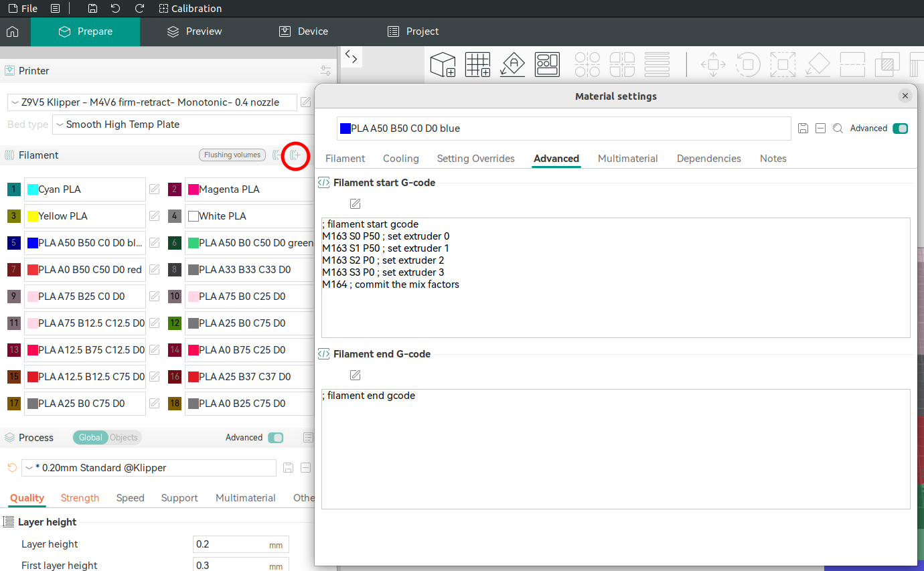Screen dimensions: 924x571
Task: Click the save project icon in top bar
Action: pos(93,9)
